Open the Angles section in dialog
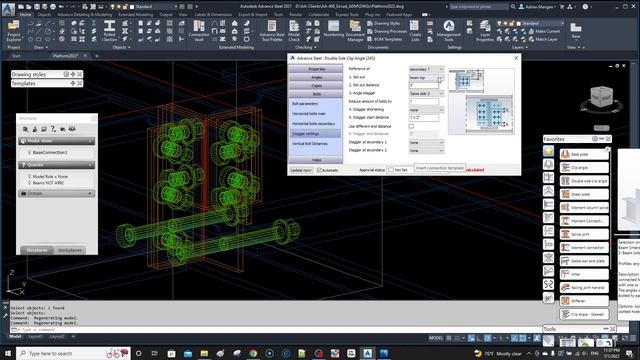 316,77
